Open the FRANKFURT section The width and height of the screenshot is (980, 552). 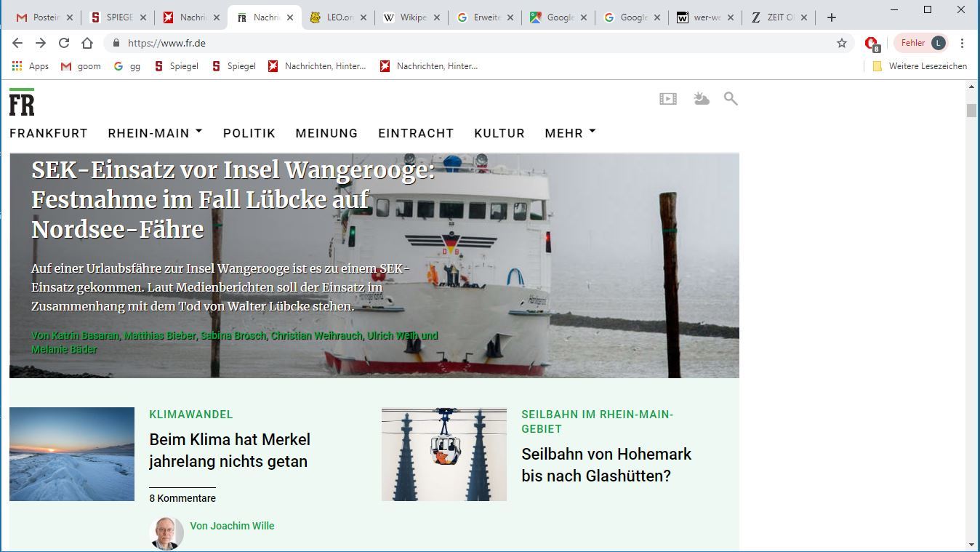click(49, 133)
